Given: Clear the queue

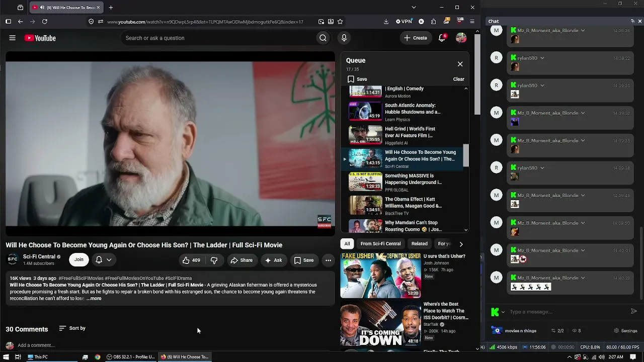Looking at the screenshot, I should click(458, 79).
